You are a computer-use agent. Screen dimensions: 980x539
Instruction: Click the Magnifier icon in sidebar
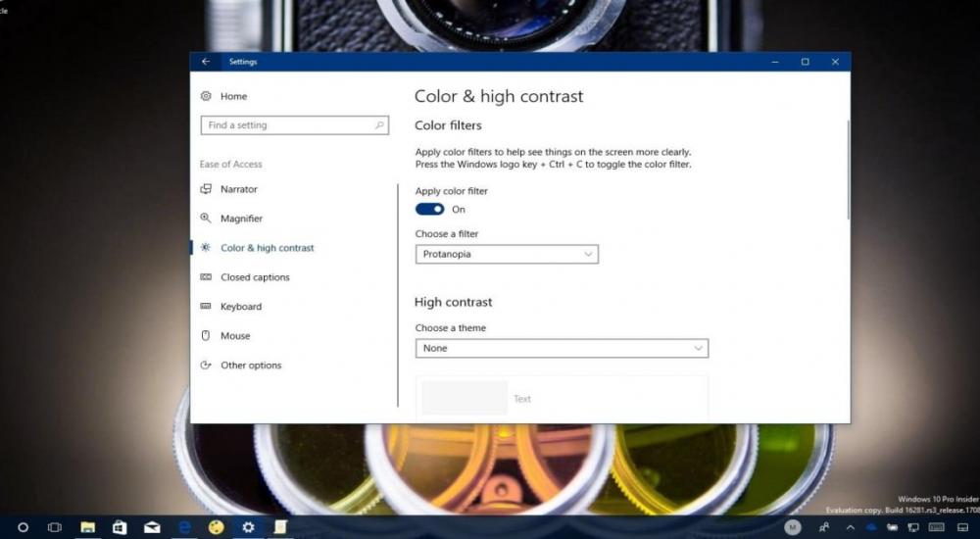[x=206, y=219]
